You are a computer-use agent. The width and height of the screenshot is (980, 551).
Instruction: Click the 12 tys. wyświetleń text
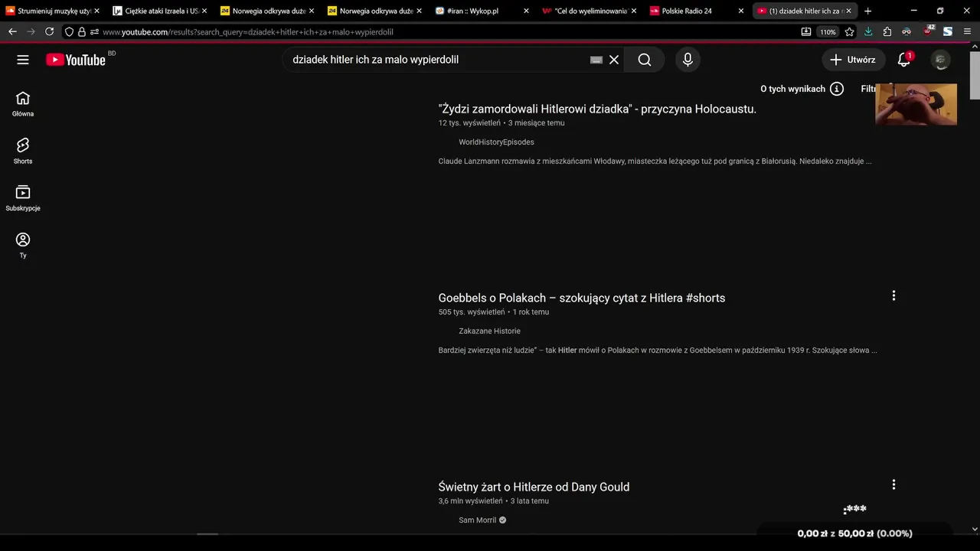coord(469,123)
